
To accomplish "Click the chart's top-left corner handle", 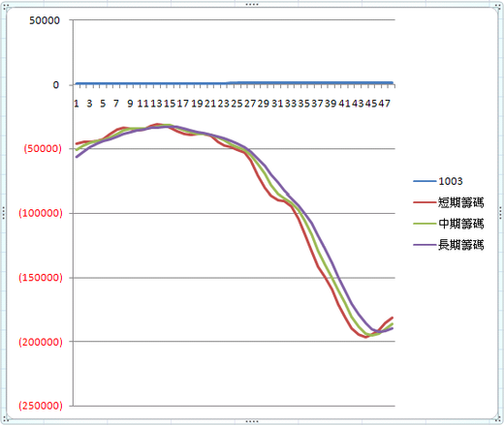I will [x=6, y=6].
